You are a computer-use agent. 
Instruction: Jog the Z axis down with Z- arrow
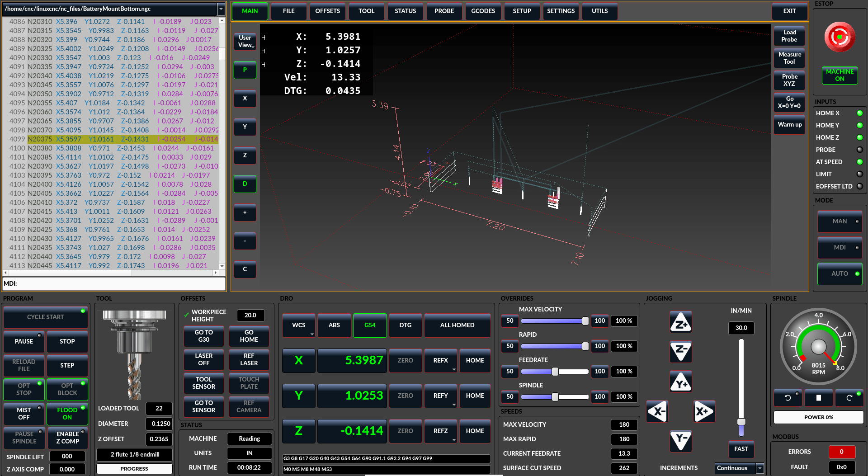[680, 352]
